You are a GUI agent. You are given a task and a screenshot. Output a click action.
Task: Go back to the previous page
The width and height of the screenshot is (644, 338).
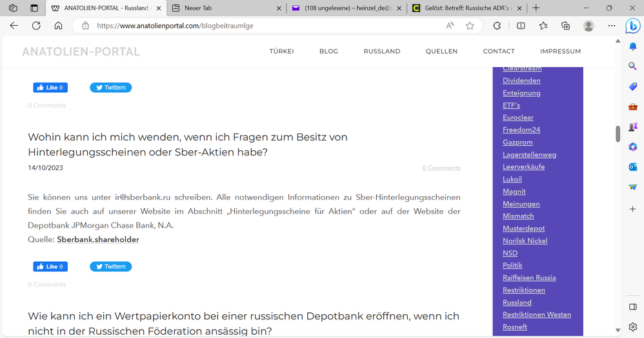click(x=14, y=25)
